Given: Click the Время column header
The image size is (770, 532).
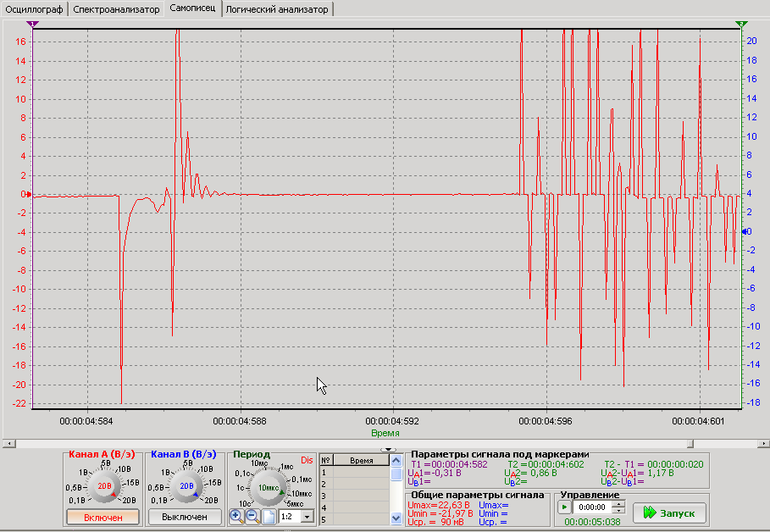Looking at the screenshot, I should (362, 461).
